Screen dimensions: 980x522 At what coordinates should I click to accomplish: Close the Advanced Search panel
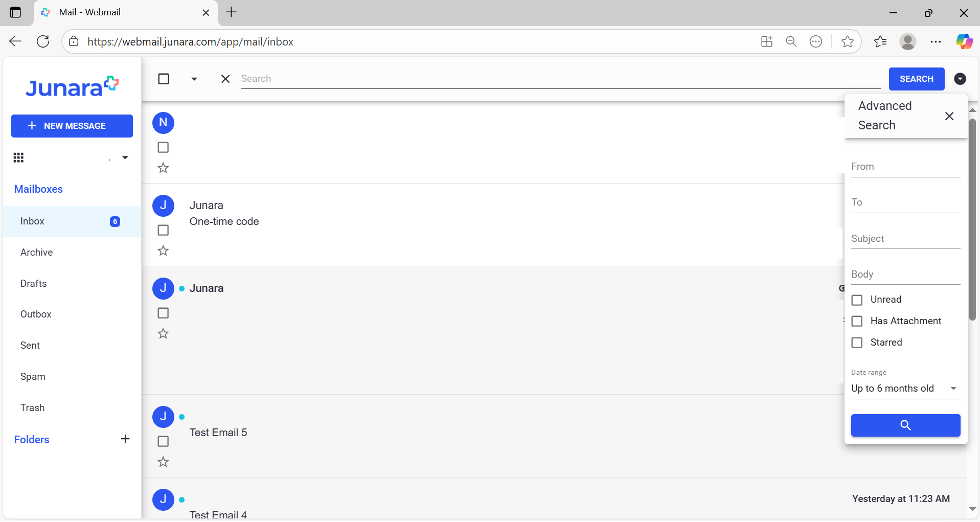[x=949, y=116]
